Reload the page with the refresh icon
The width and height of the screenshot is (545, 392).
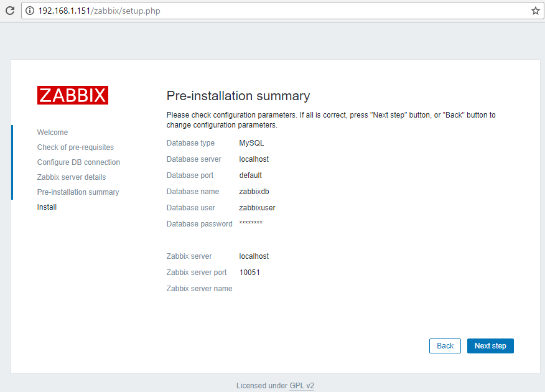click(10, 11)
